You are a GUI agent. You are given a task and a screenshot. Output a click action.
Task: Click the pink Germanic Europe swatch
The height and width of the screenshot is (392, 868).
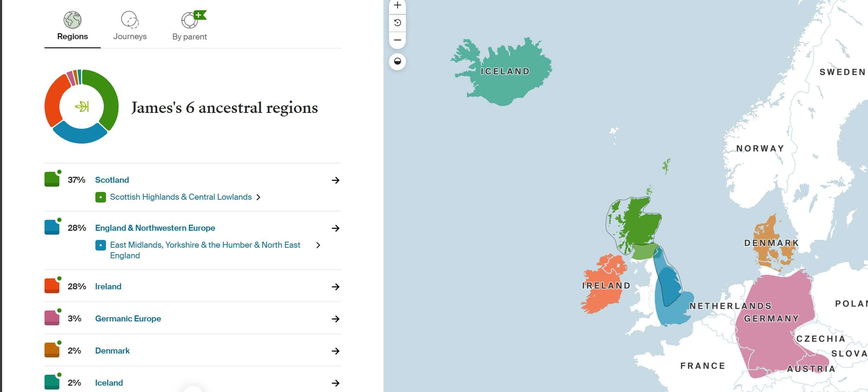pos(52,318)
